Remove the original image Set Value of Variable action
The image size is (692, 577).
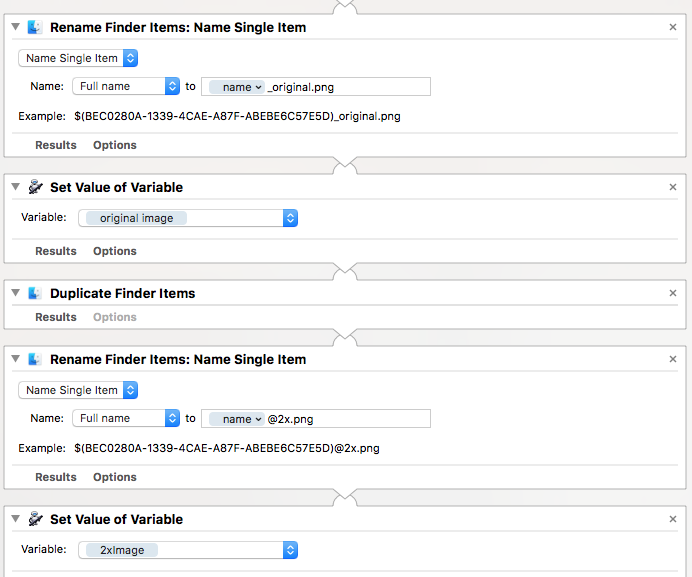click(673, 187)
